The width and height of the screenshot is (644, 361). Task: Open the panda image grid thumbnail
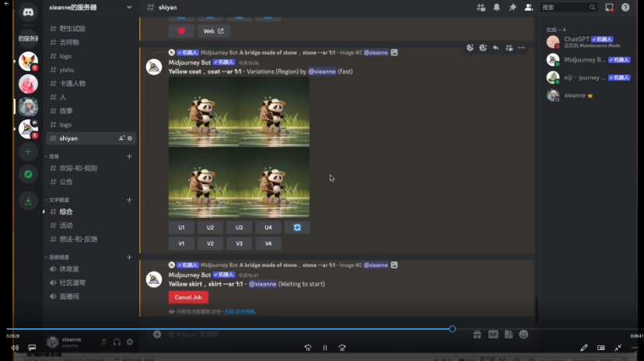coord(239,147)
